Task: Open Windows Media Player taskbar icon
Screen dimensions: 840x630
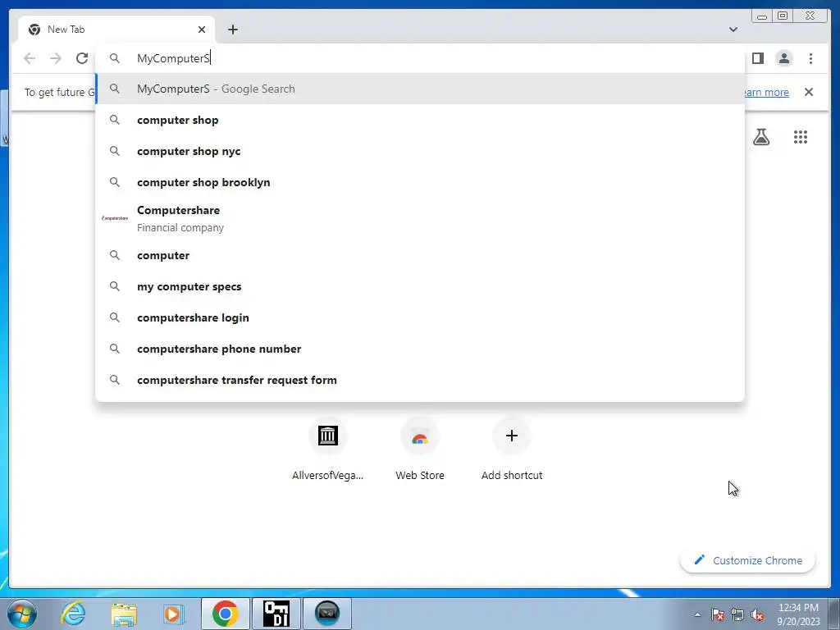Action: (174, 614)
